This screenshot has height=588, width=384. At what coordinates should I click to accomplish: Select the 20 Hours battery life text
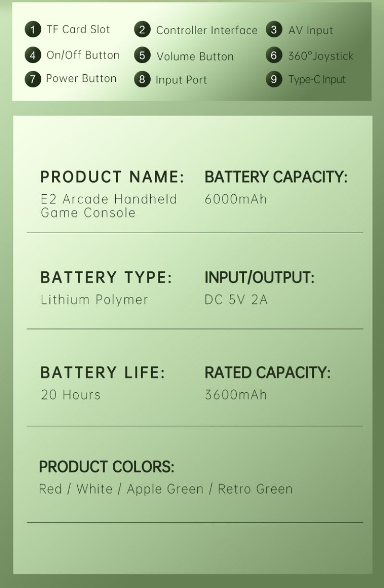[71, 395]
